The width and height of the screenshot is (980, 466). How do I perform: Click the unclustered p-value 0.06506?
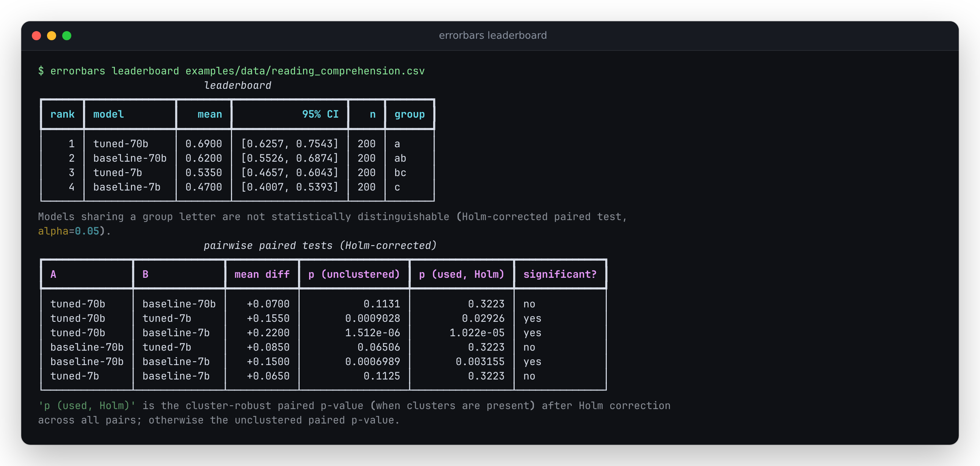point(379,348)
